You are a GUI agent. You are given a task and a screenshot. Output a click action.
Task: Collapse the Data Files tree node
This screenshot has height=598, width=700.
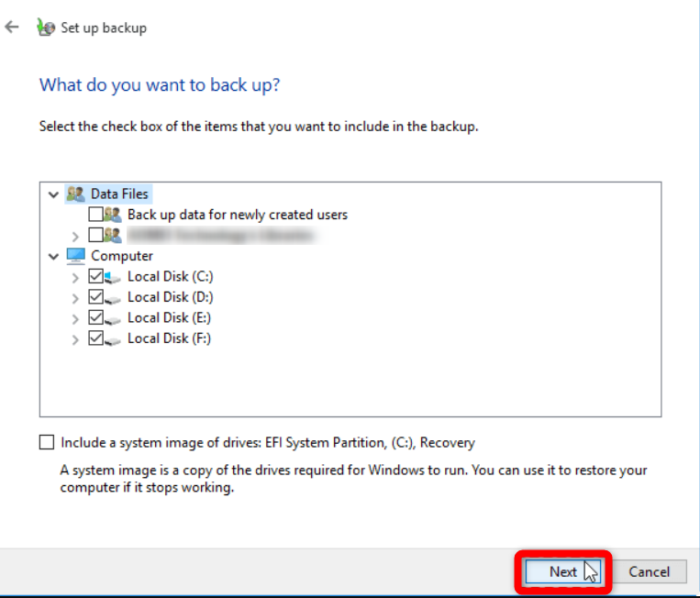point(54,194)
